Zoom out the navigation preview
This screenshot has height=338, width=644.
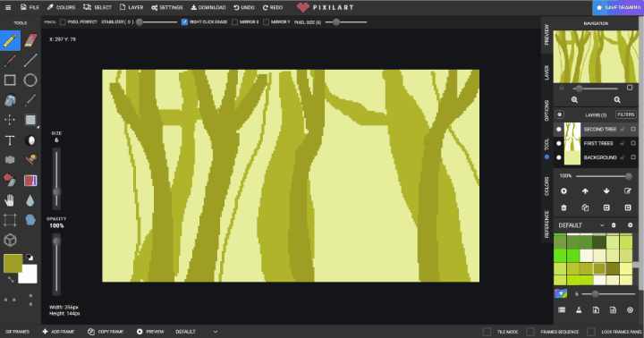pyautogui.click(x=617, y=100)
